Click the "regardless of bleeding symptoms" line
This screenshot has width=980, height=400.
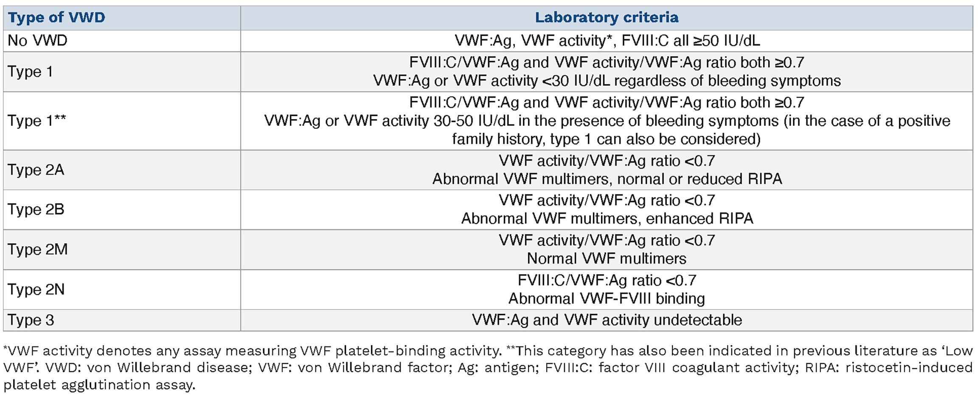coord(607,81)
